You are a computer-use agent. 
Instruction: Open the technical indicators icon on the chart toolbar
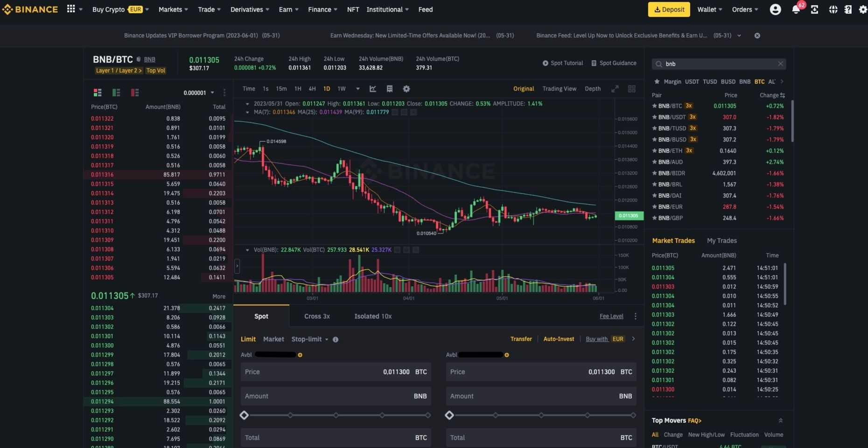pyautogui.click(x=372, y=89)
